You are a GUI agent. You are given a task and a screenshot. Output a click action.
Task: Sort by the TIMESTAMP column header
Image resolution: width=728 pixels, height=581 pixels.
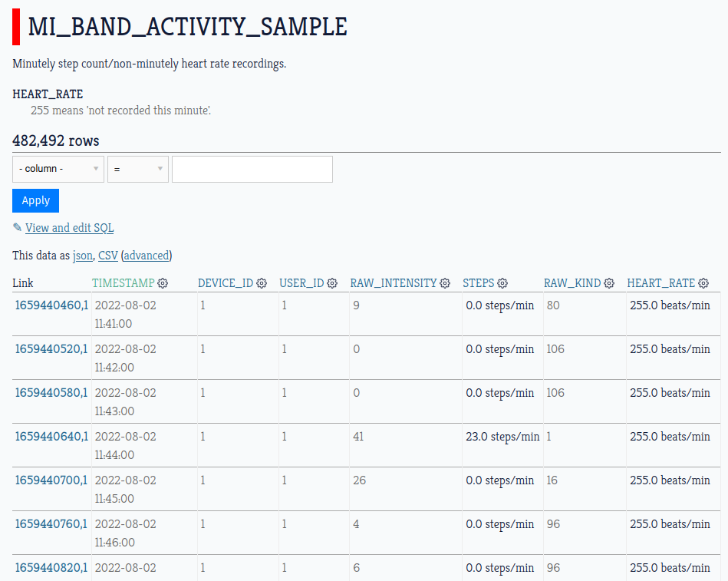coord(123,283)
